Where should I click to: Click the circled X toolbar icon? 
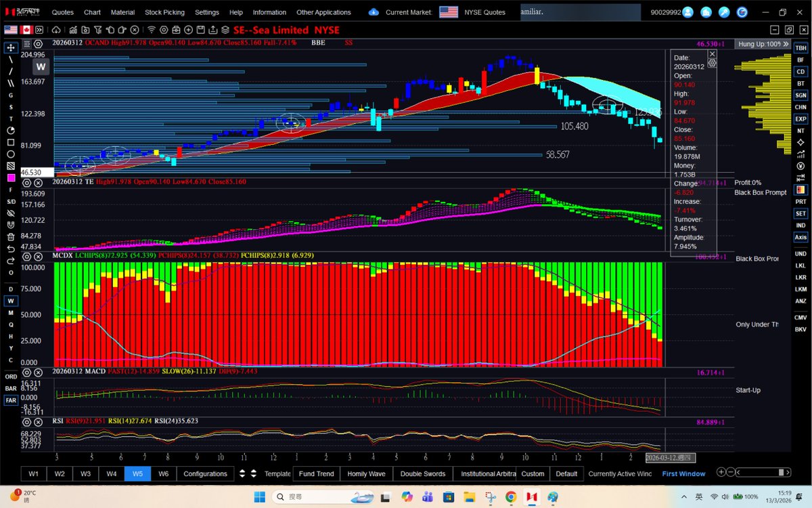135,30
